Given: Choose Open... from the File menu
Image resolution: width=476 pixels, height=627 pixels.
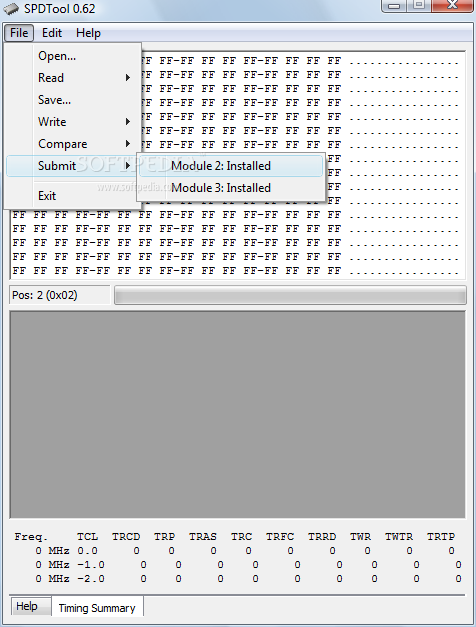Looking at the screenshot, I should pos(73,56).
